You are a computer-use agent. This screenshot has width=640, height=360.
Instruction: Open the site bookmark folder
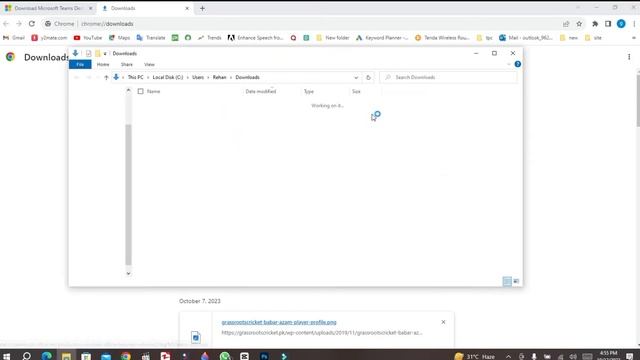point(593,38)
